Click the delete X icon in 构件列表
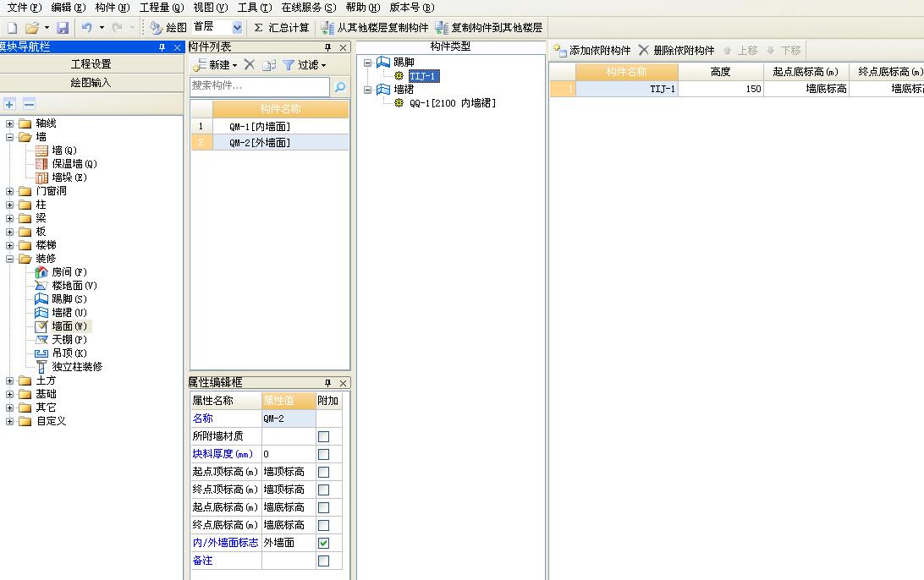The width and height of the screenshot is (924, 580). coord(250,65)
